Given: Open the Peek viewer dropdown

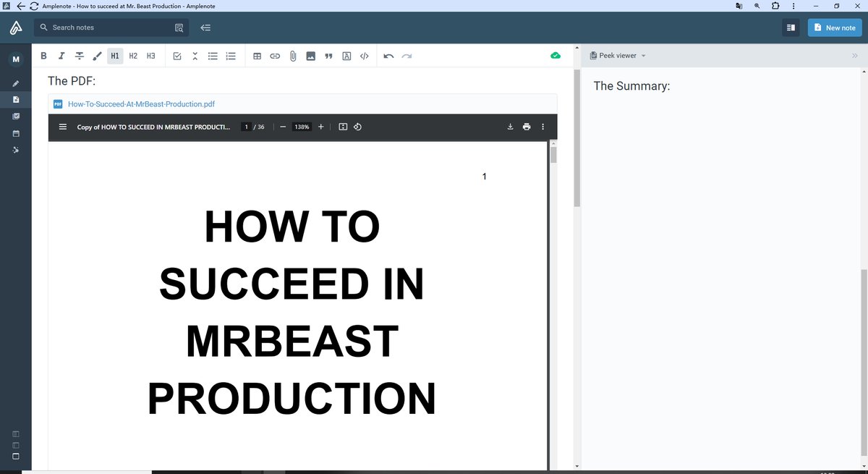Looking at the screenshot, I should (x=618, y=56).
